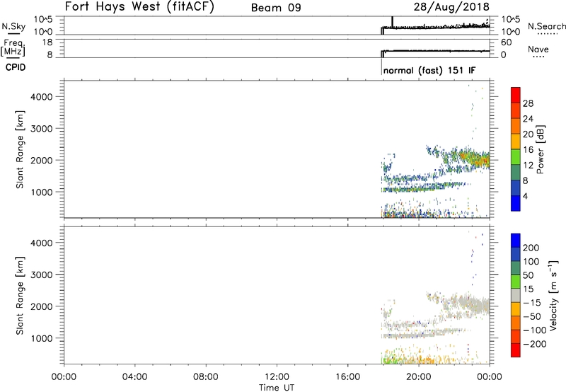The image size is (566, 392).
Task: Click the N.Search legend label
Action: click(546, 26)
